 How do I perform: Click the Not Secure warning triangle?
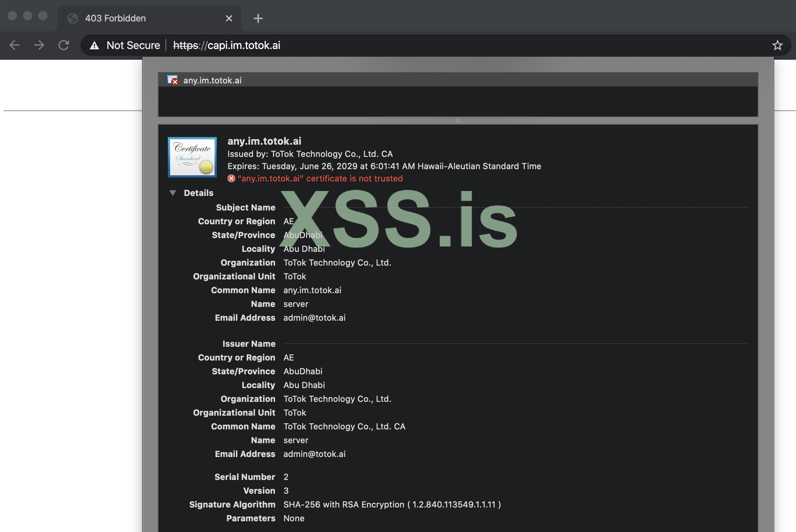94,46
